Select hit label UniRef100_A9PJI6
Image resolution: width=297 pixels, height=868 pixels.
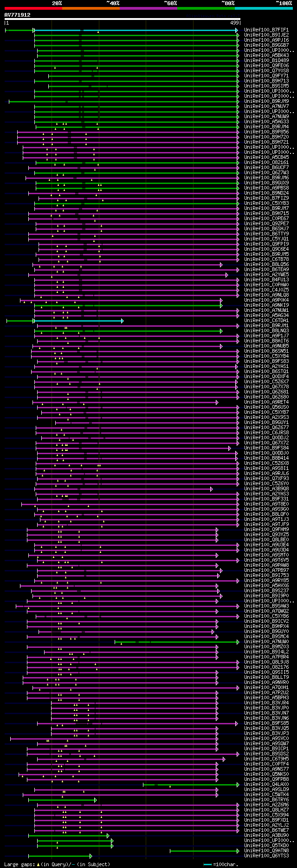pyautogui.click(x=266, y=40)
